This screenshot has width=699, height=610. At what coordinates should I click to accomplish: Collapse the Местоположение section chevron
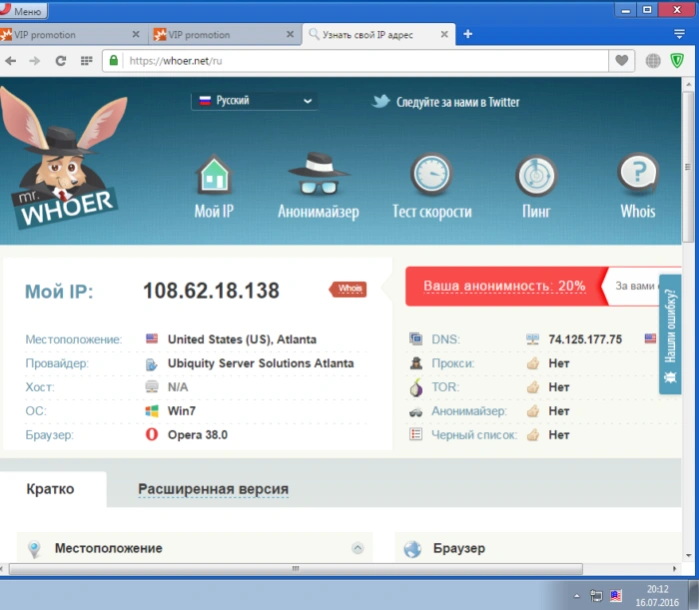pos(358,548)
